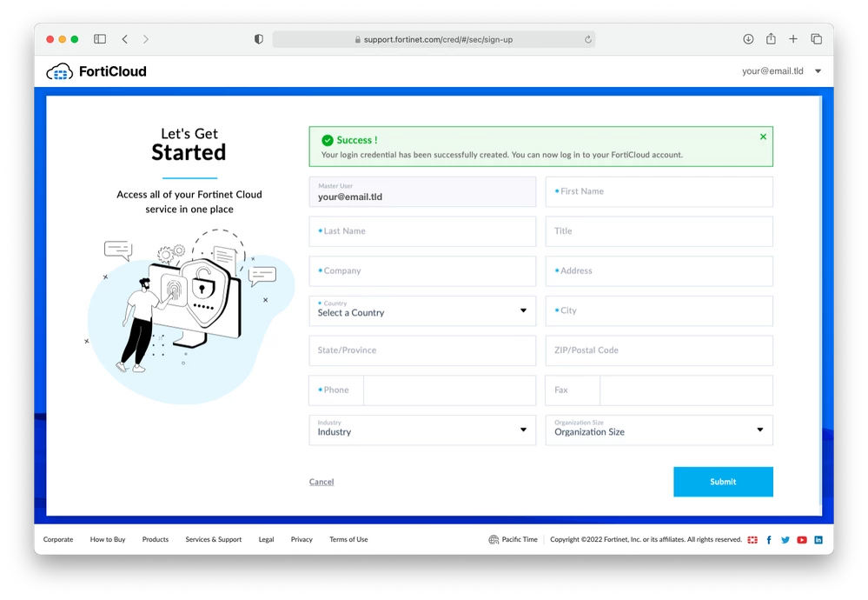Open the Organization Size dropdown
The height and width of the screenshot is (600, 868).
(659, 430)
